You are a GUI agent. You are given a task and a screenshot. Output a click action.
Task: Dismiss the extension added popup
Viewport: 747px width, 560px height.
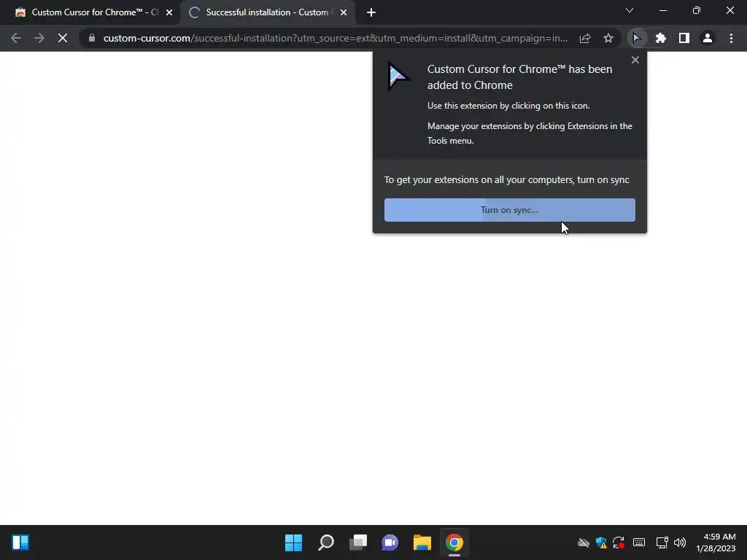[635, 60]
